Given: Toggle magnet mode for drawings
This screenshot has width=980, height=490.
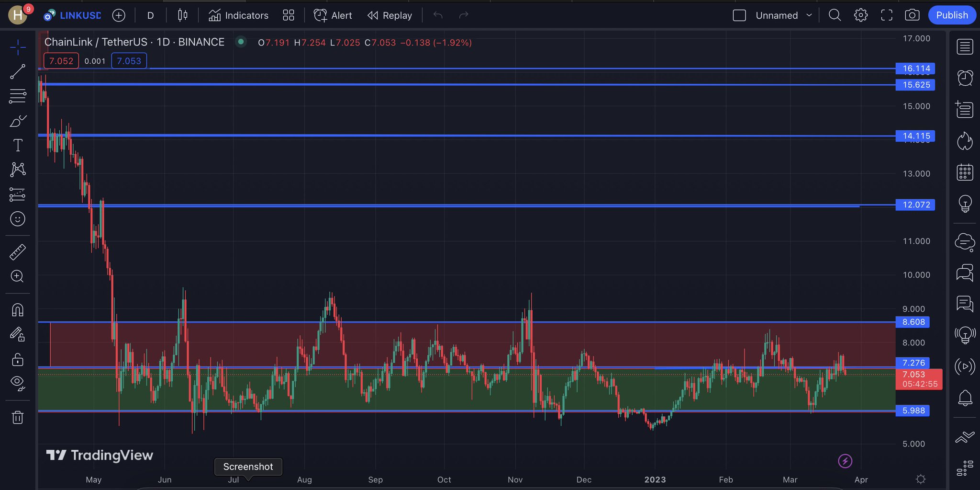Looking at the screenshot, I should (x=18, y=310).
